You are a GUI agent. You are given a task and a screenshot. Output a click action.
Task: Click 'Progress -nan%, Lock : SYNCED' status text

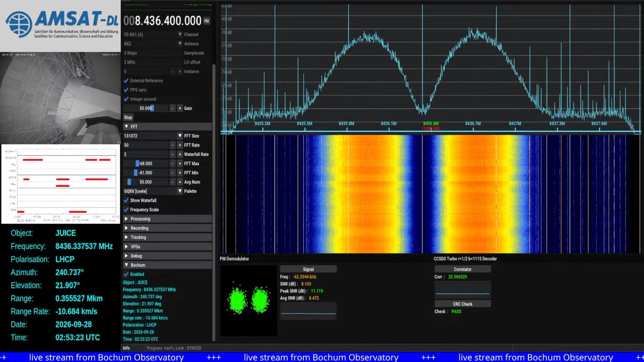coord(174,348)
